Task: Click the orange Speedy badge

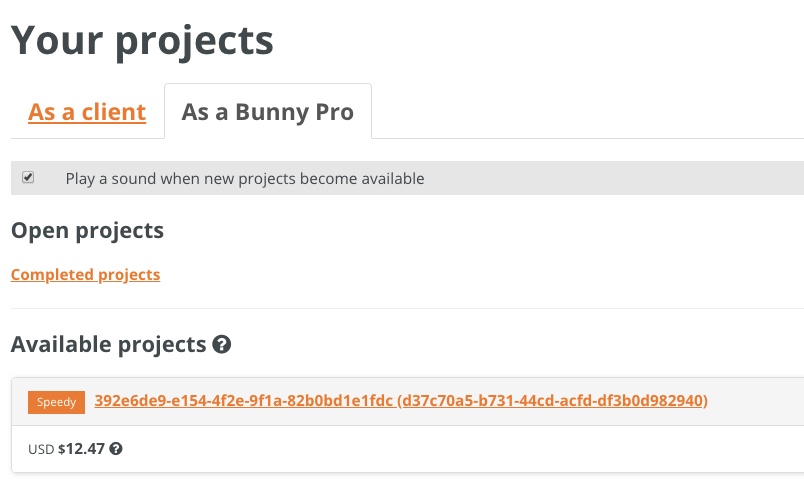Action: pyautogui.click(x=56, y=402)
